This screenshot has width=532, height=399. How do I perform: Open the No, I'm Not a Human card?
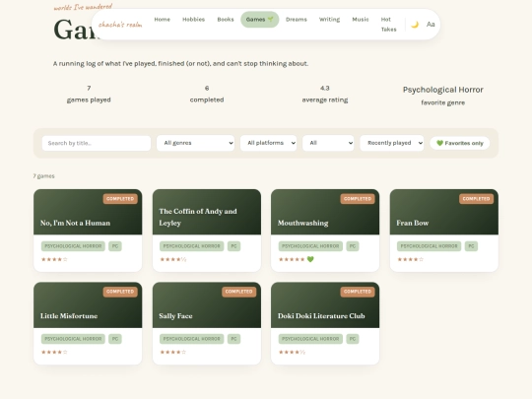(88, 231)
